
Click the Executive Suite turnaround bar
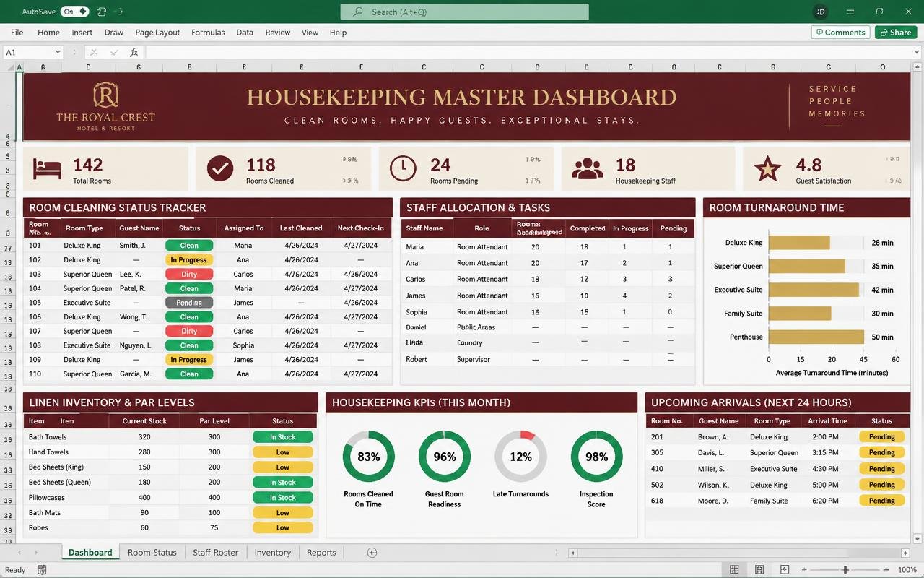tap(814, 290)
